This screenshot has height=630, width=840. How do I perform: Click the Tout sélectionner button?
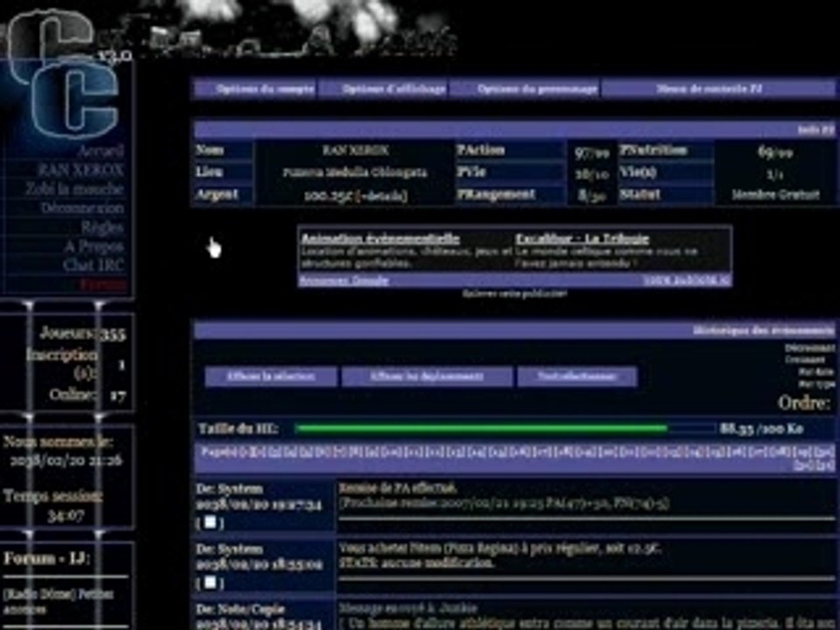pos(577,376)
